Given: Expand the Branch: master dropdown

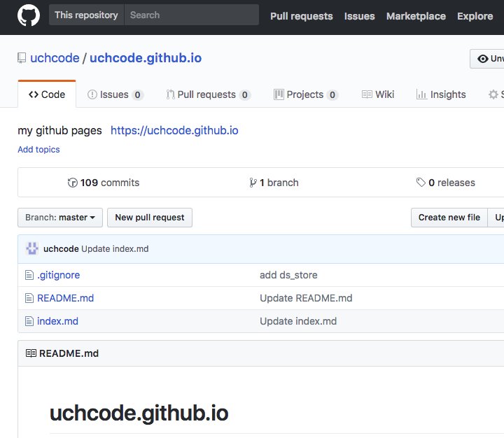Looking at the screenshot, I should (60, 218).
